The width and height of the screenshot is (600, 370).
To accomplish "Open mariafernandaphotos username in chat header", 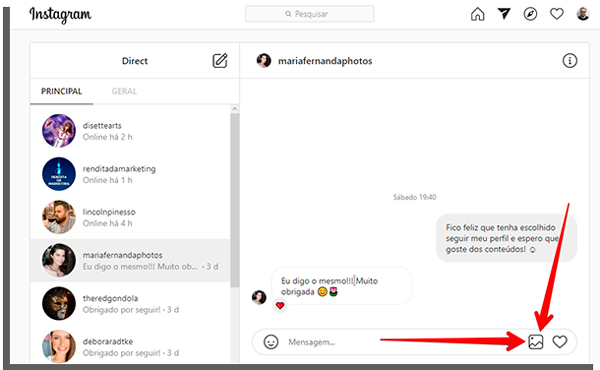I will (325, 61).
